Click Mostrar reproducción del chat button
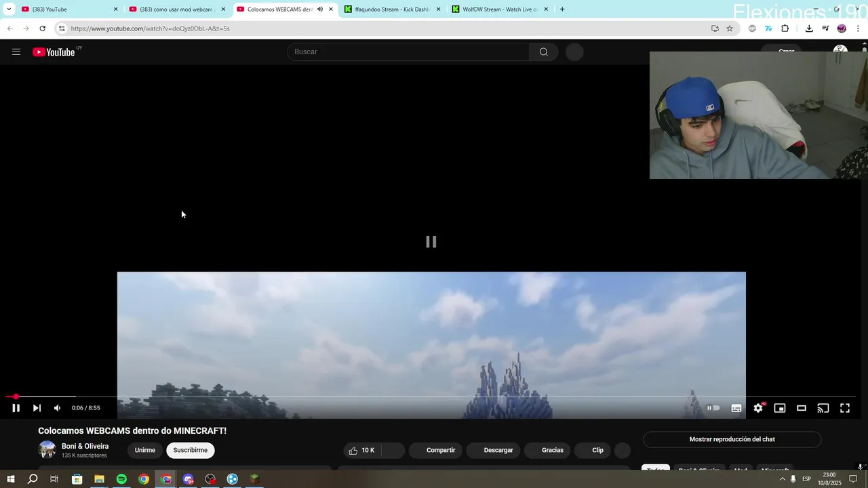This screenshot has width=868, height=488. 732,439
